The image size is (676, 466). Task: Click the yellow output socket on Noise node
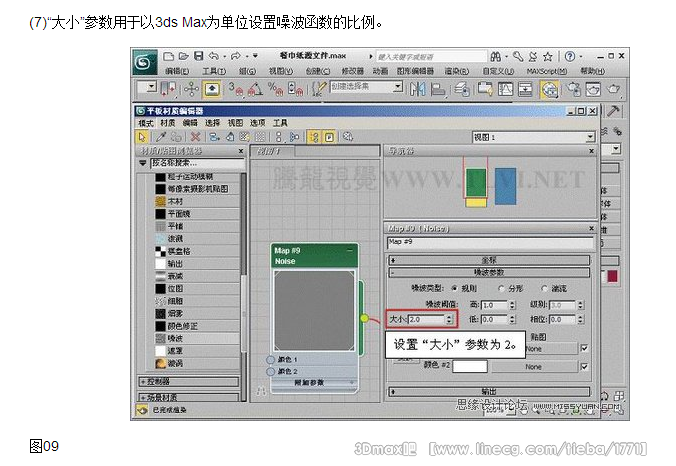(x=364, y=318)
